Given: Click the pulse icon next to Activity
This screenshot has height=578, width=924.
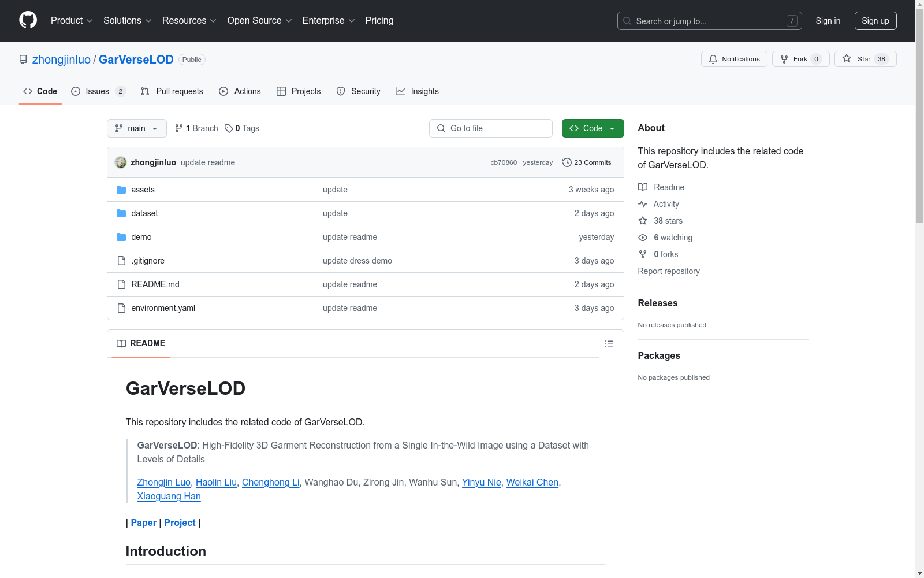Looking at the screenshot, I should pos(643,204).
